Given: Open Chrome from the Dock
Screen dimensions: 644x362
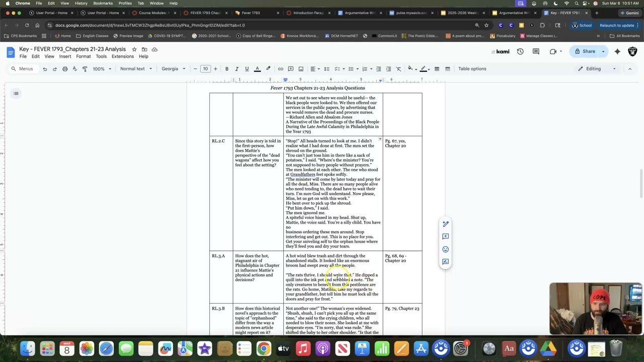Looking at the screenshot, I should tap(264, 348).
